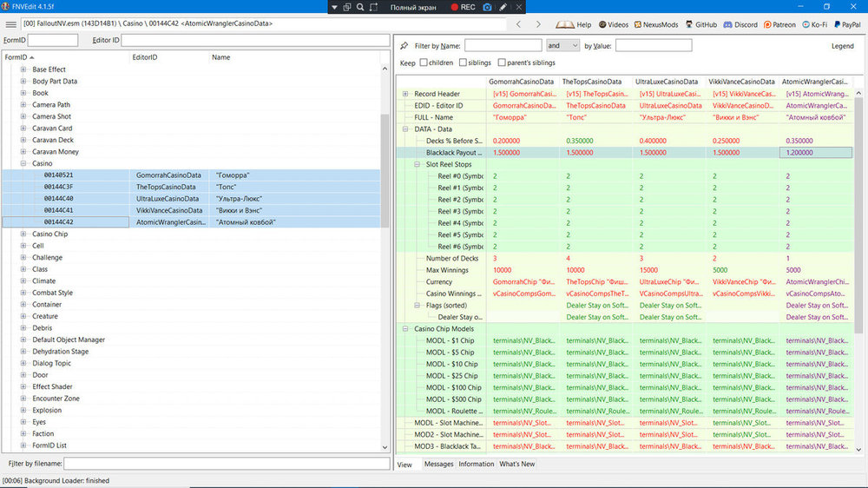Expand the Casino Chip tree node

click(23, 234)
